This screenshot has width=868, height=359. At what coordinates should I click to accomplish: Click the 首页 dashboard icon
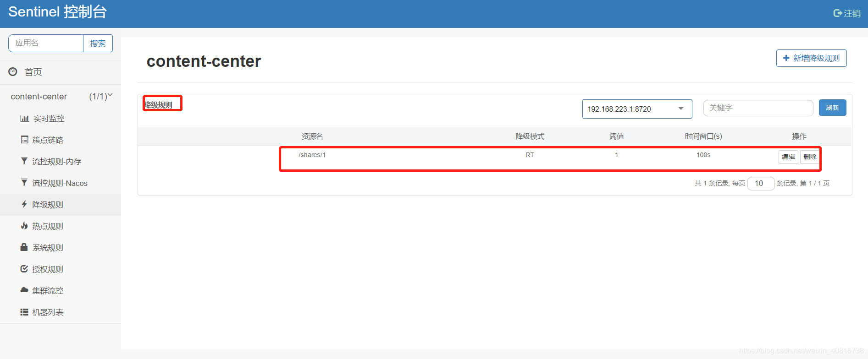click(13, 71)
